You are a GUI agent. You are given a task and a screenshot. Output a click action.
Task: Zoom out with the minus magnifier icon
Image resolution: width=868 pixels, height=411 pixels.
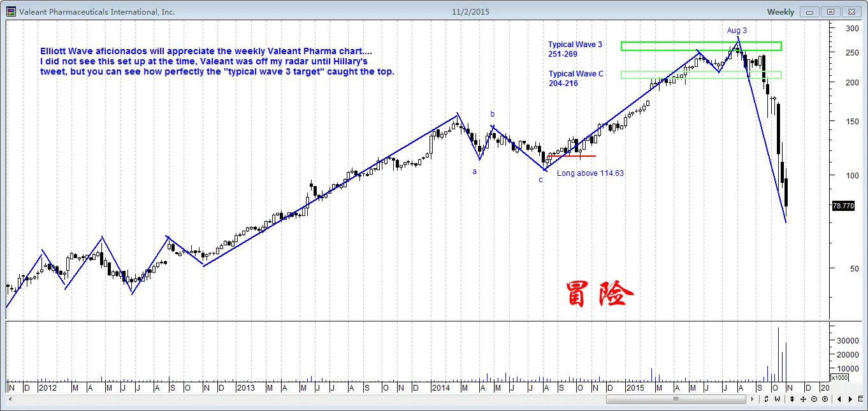point(814,399)
